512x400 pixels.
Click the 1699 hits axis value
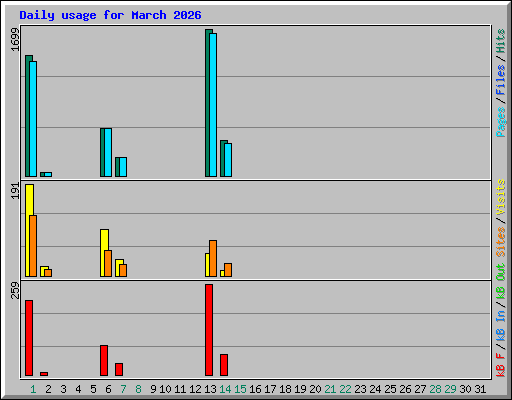[15, 40]
